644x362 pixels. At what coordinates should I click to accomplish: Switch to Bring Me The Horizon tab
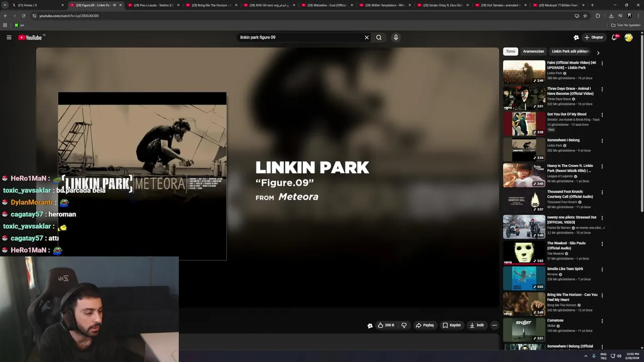(210, 5)
